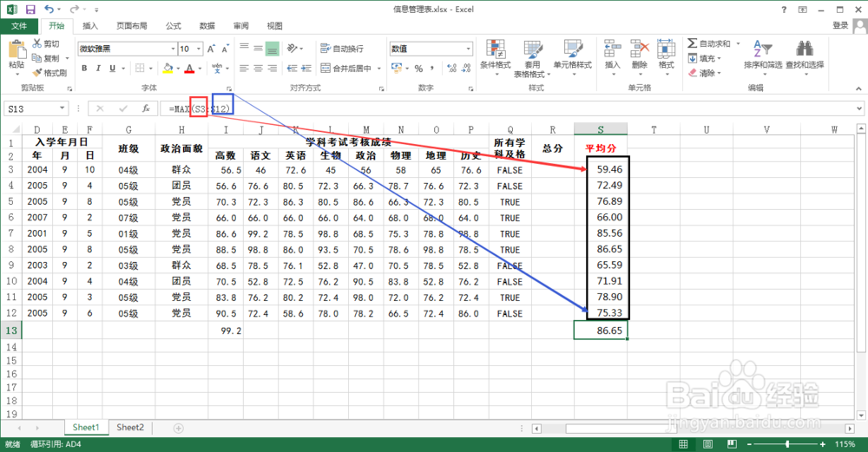The height and width of the screenshot is (452, 868).
Task: Expand the formula bar
Action: 858,108
